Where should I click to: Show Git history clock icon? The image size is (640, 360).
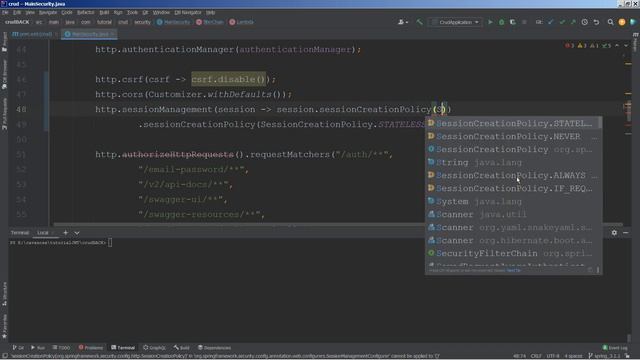pyautogui.click(x=584, y=22)
